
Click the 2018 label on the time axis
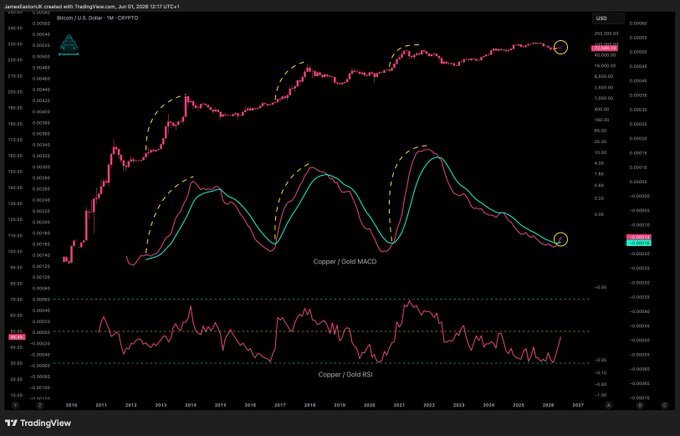310,405
